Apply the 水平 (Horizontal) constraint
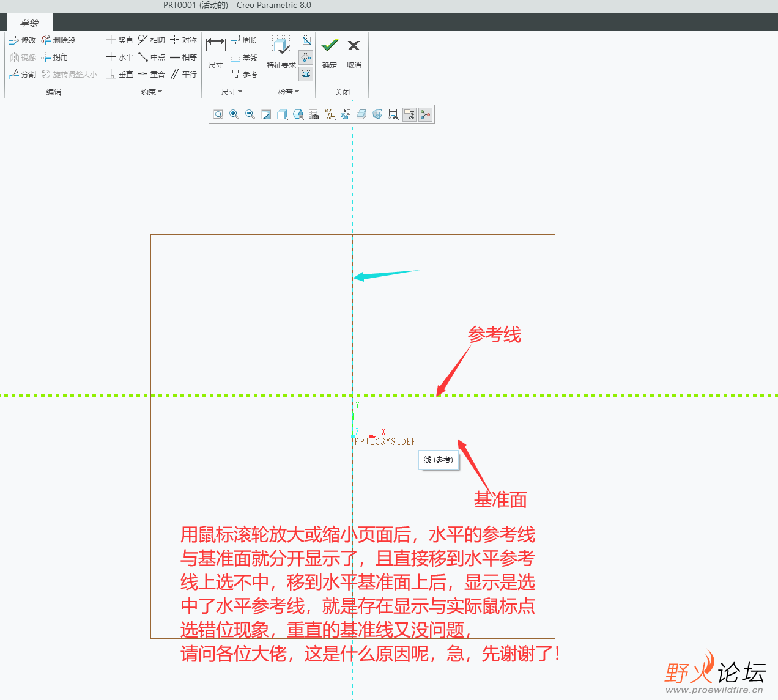This screenshot has width=778, height=700. click(120, 57)
